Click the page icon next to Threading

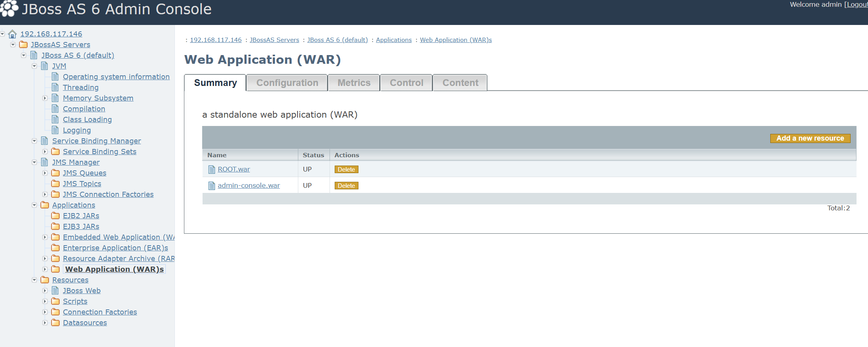55,87
